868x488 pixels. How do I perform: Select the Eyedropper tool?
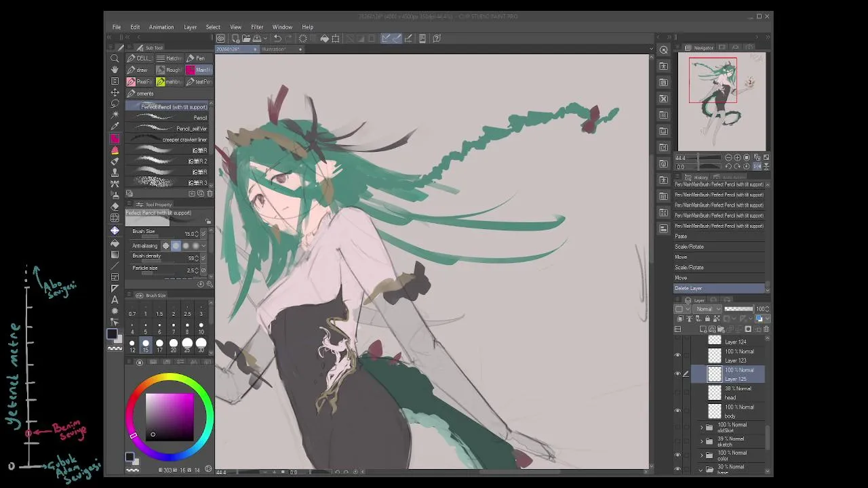click(115, 127)
